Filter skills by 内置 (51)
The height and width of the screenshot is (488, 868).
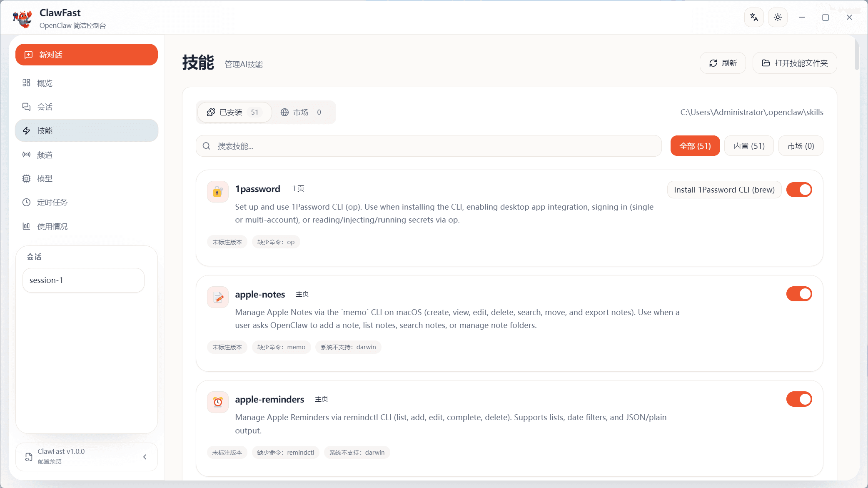pos(748,145)
